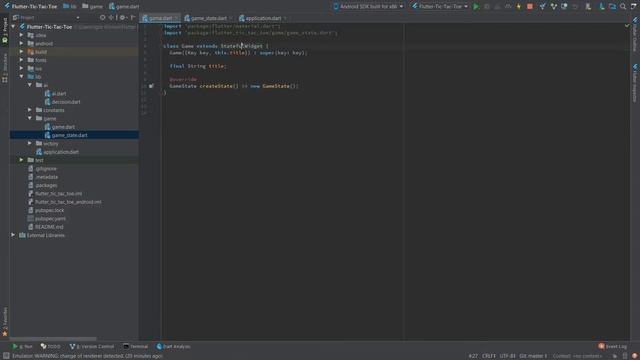Click the collapse-all icon in Project panel
This screenshot has width=640, height=360.
[x=111, y=18]
